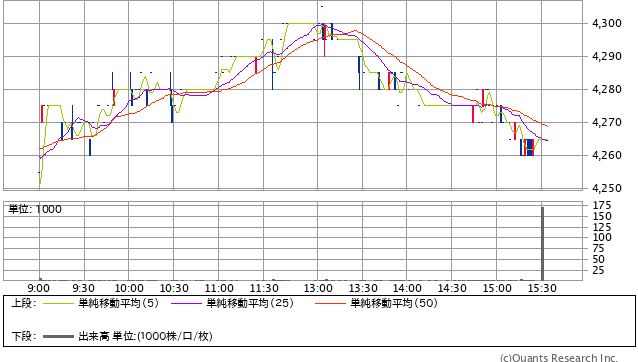Click the 175 volume axis label

tap(602, 205)
